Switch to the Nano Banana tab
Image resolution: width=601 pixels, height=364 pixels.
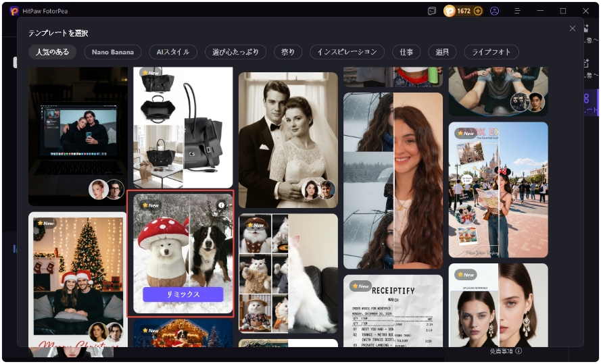(x=113, y=52)
